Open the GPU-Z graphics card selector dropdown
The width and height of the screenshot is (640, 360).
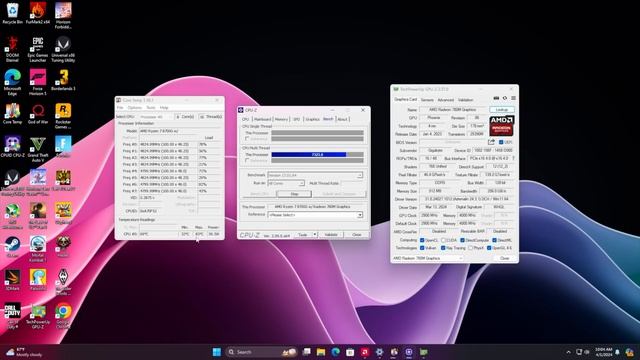coord(427,258)
